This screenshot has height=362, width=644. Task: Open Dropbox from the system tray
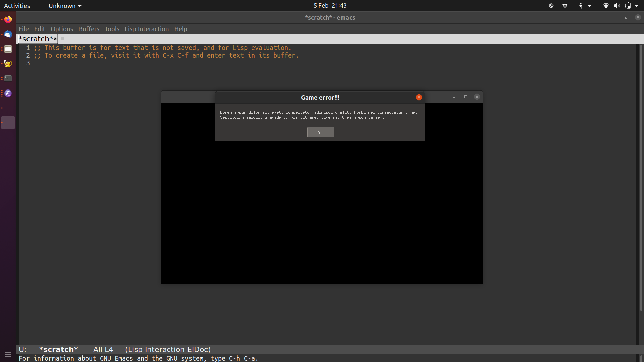(x=565, y=6)
